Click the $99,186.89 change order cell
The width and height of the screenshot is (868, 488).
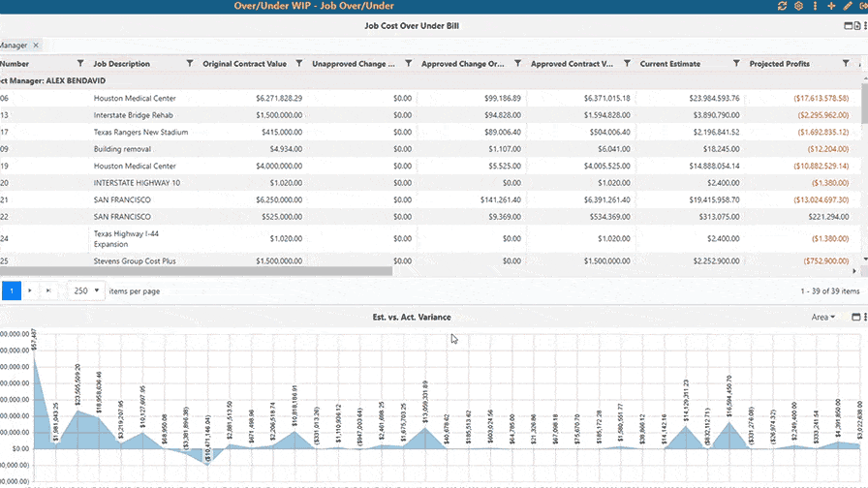tap(503, 98)
